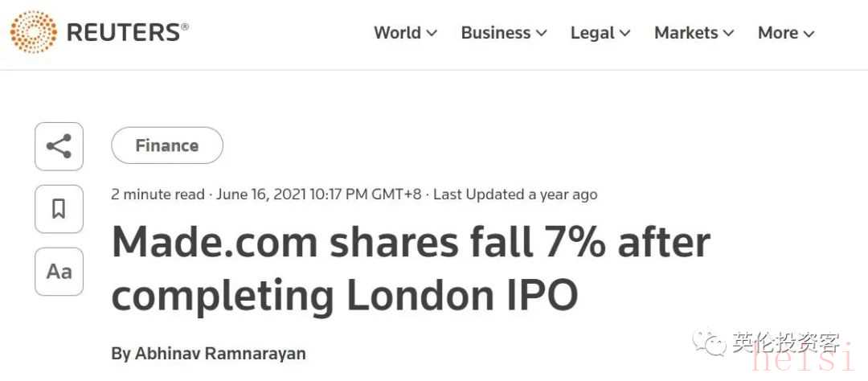Screen dimensions: 868x381
Task: Expand the chevron beside Markets
Action: point(729,34)
